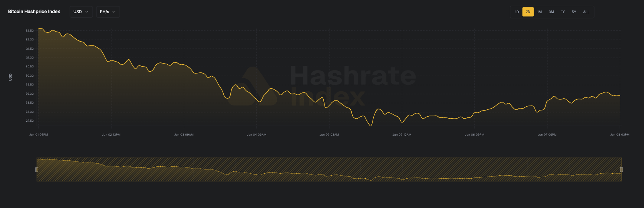The image size is (644, 208).
Task: Click the Jun 05 03AM axis label
Action: click(329, 135)
